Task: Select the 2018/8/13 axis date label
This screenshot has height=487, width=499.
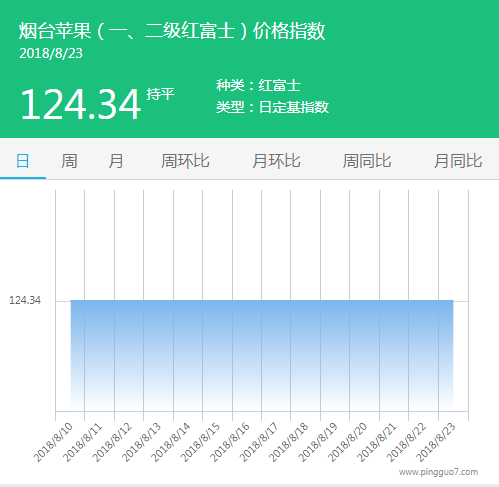Action: 141,442
